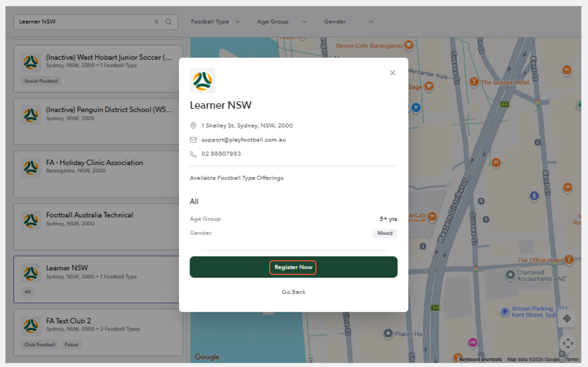Image resolution: width=588 pixels, height=367 pixels.
Task: Open the Football Type dropdown
Action: (x=215, y=22)
